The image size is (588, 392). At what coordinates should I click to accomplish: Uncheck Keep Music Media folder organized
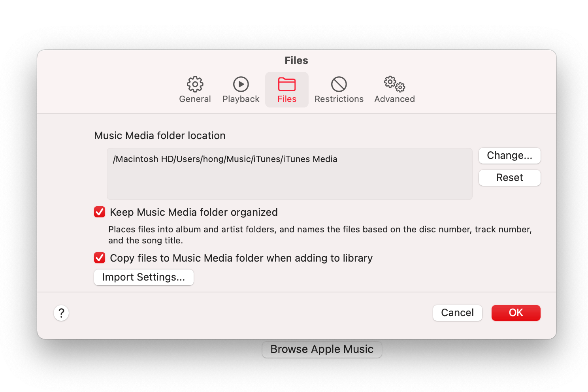(x=99, y=212)
